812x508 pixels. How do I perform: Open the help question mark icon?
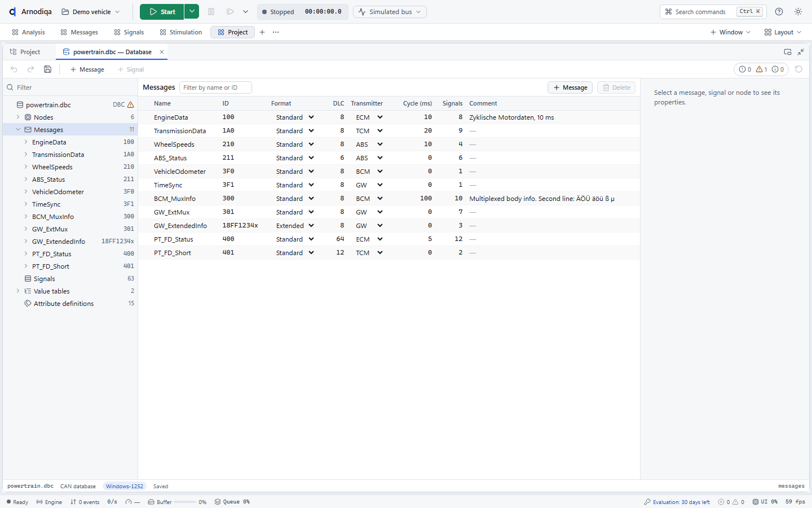(x=779, y=12)
